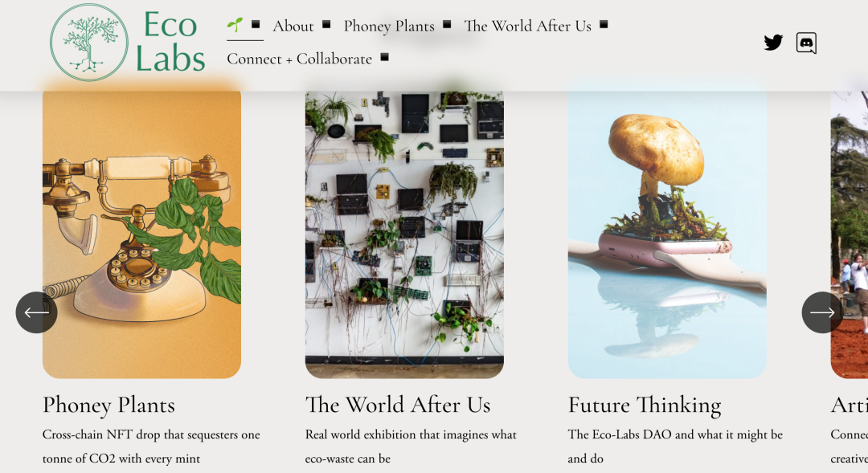The width and height of the screenshot is (868, 473).
Task: Open The World After Us nav item
Action: tap(527, 26)
